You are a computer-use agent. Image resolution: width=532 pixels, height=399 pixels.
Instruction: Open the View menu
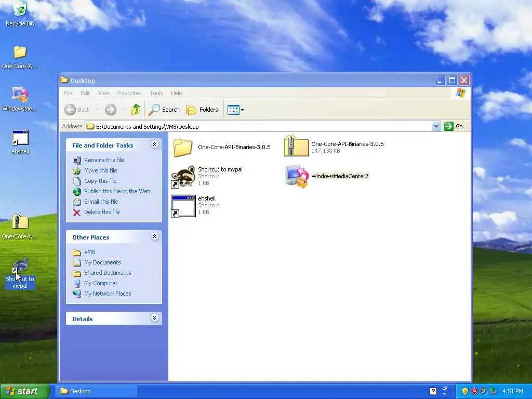(104, 93)
